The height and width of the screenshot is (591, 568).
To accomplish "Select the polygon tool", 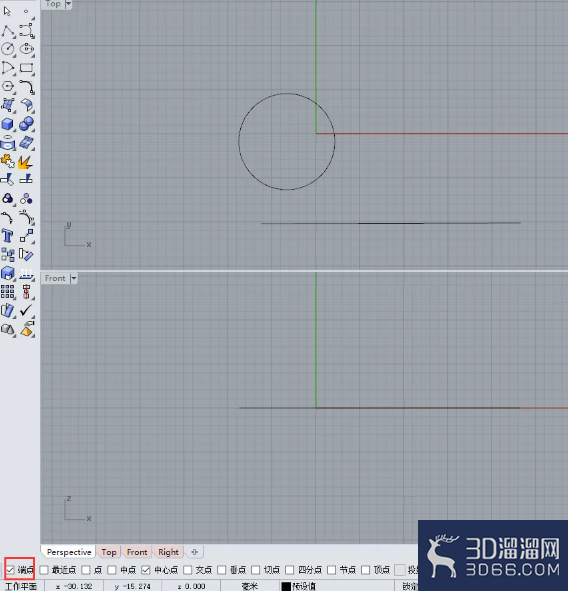I will 8,87.
